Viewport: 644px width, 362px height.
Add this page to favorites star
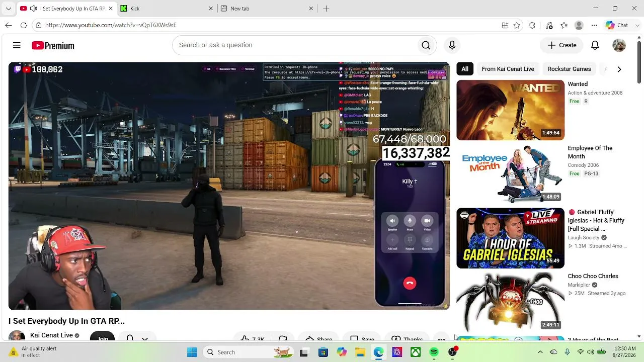click(x=517, y=25)
